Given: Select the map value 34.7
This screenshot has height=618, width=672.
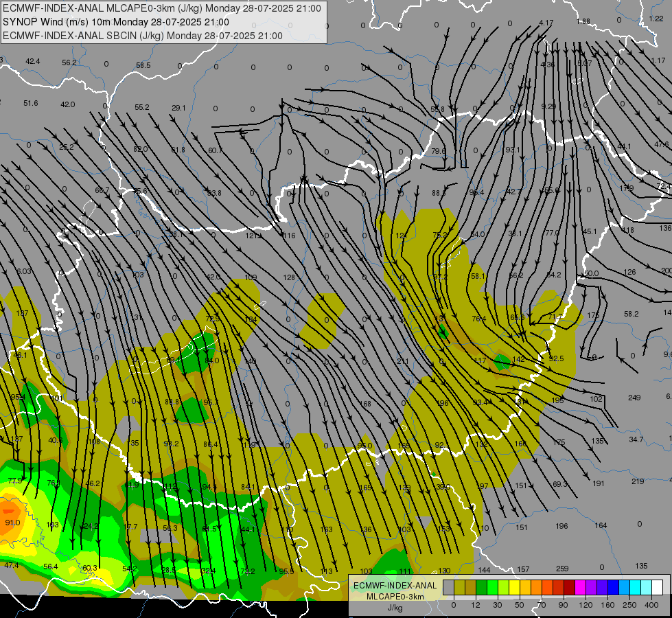Looking at the screenshot, I should click(x=636, y=439).
